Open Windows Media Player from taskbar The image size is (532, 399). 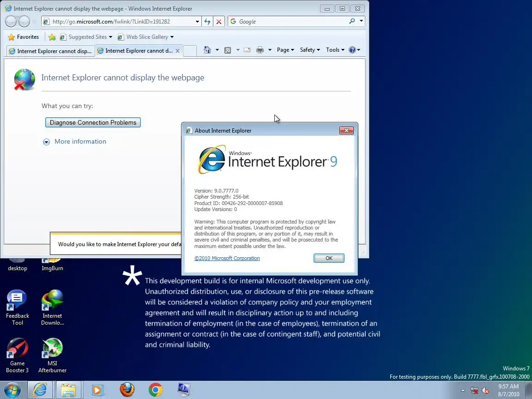point(97,390)
